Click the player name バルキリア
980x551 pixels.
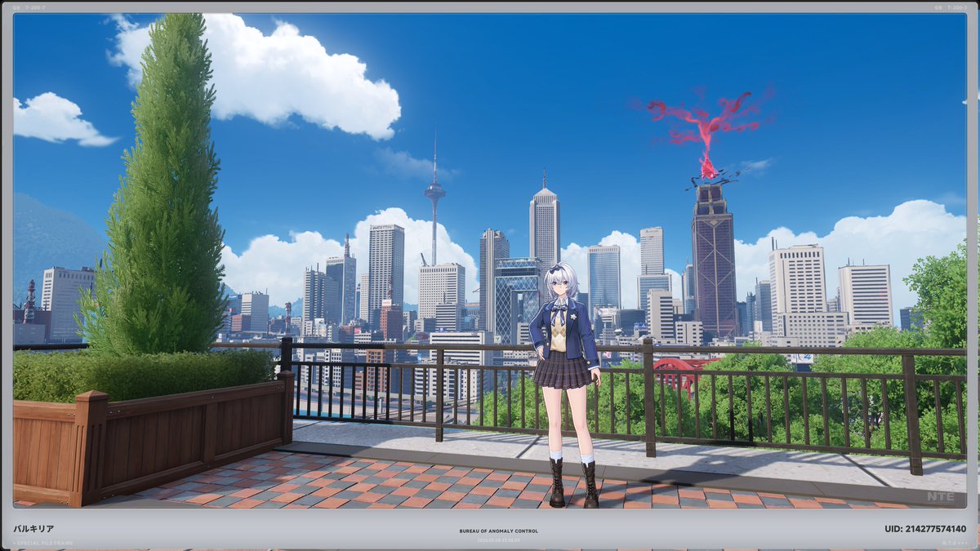[x=32, y=529]
